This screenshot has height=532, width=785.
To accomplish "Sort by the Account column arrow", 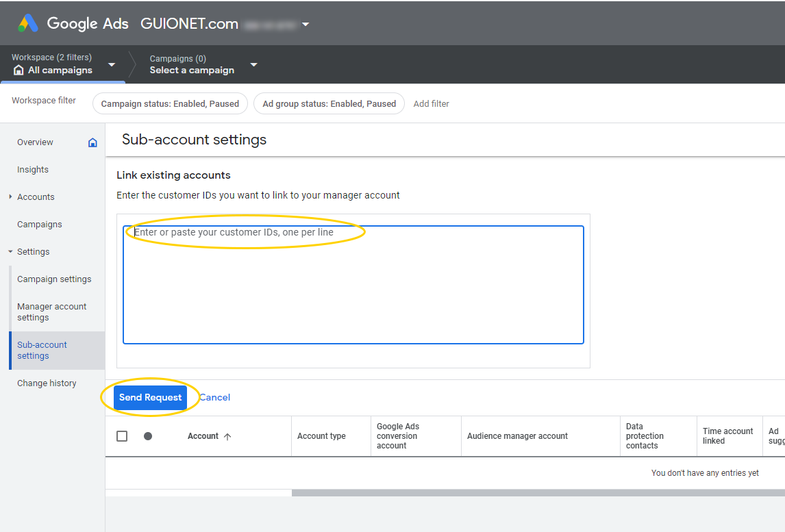I will coord(227,436).
